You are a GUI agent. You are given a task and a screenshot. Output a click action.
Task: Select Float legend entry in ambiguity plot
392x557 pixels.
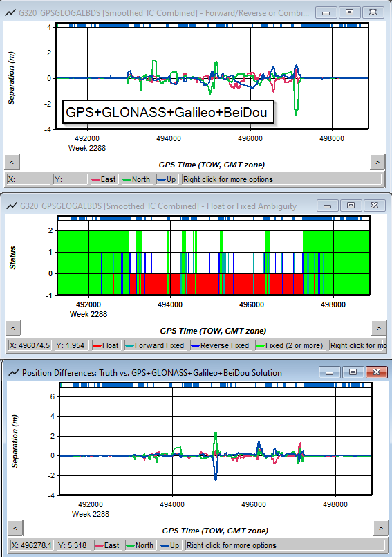click(106, 345)
